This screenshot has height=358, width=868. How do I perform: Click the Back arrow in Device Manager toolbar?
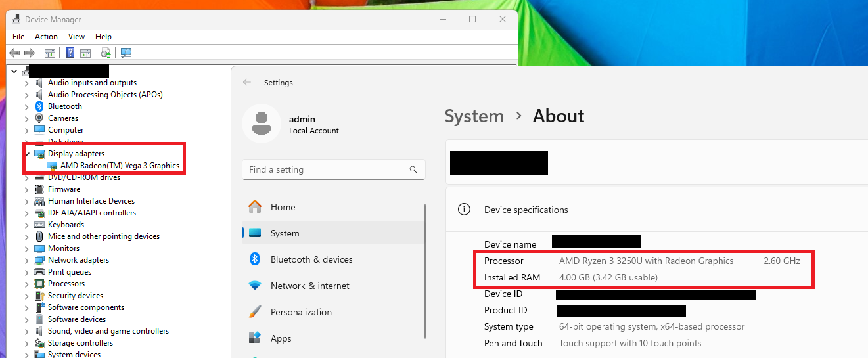pos(14,53)
